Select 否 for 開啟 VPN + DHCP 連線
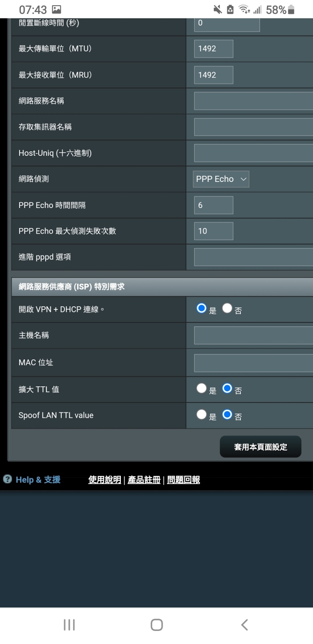Viewport: 313px width, 644px height. pos(227,309)
